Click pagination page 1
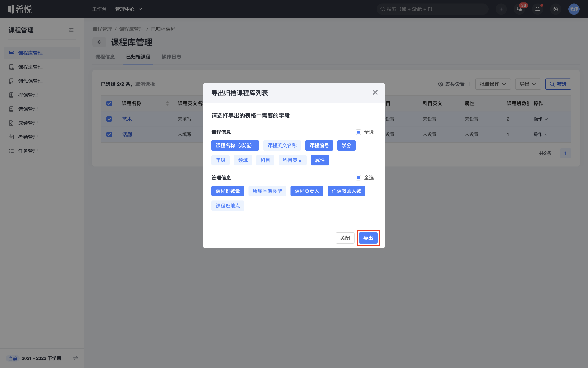The width and height of the screenshot is (588, 368). coord(565,153)
